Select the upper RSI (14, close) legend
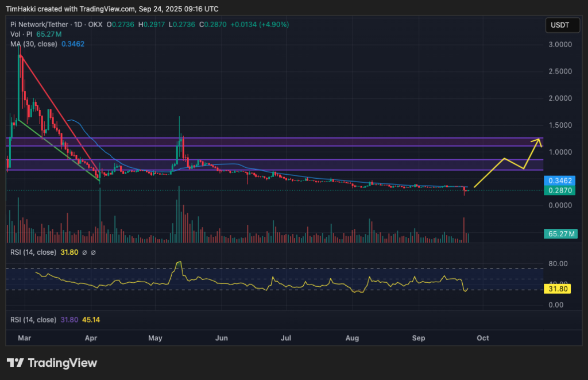588x380 pixels. click(33, 252)
